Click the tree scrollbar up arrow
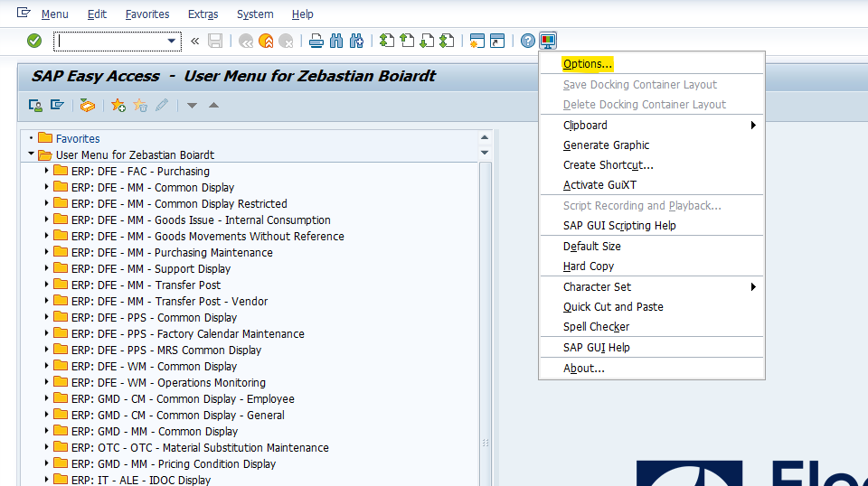Screen dimensions: 868x486 pos(485,137)
